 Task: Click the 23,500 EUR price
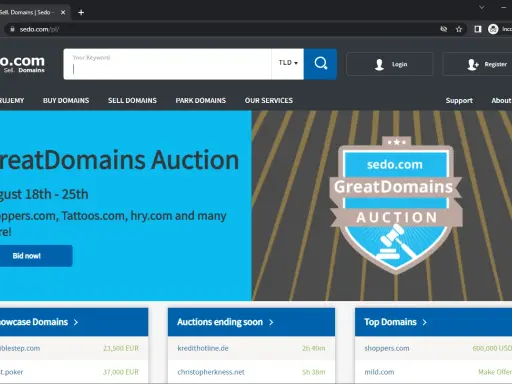[121, 348]
